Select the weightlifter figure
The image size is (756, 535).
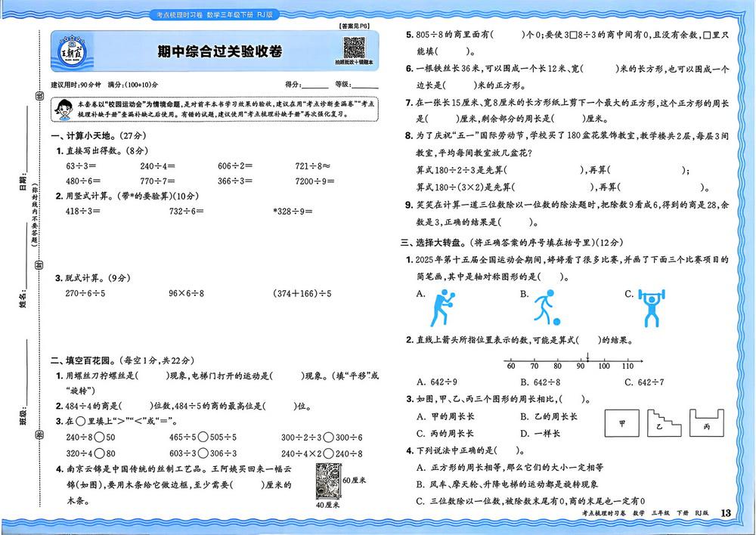(649, 306)
